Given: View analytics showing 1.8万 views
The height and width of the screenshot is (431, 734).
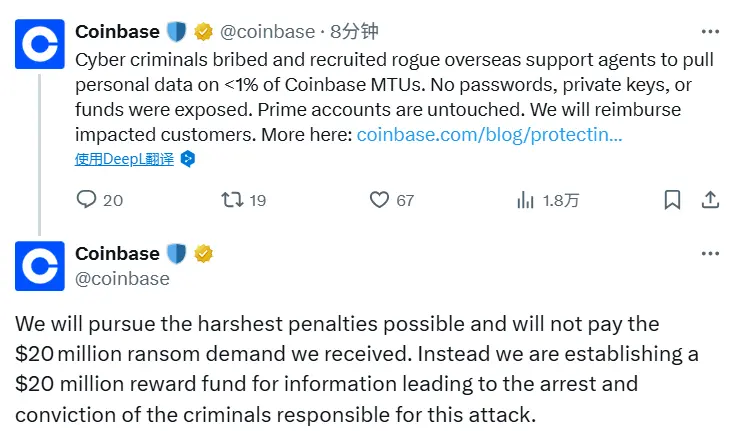Looking at the screenshot, I should [x=526, y=200].
